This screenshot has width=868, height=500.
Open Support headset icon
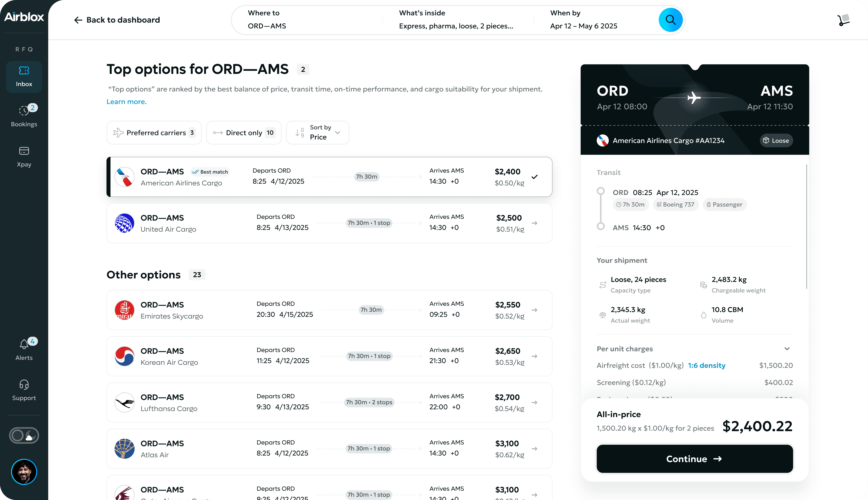24,390
